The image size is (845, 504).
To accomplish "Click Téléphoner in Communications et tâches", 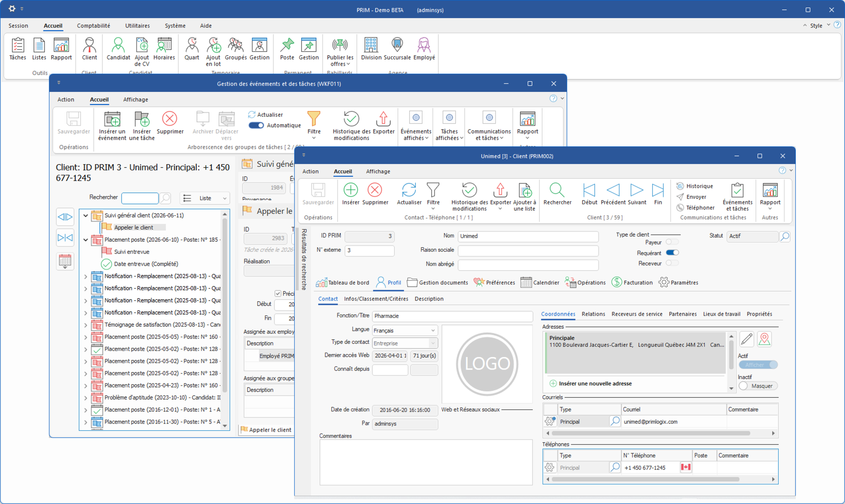I will (695, 208).
